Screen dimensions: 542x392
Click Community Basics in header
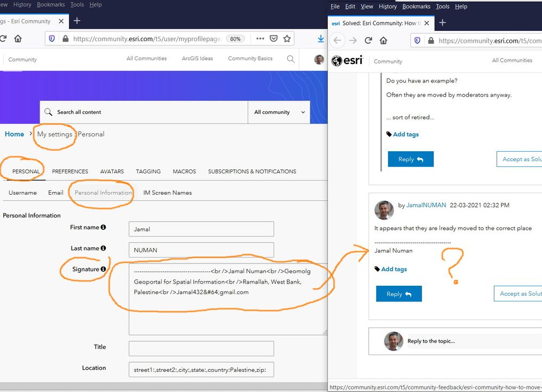(250, 59)
